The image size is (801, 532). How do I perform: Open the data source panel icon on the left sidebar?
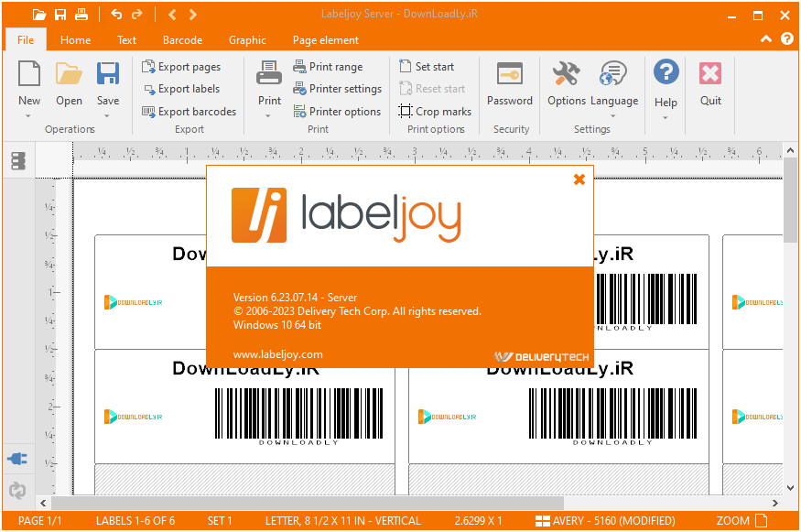click(x=18, y=160)
